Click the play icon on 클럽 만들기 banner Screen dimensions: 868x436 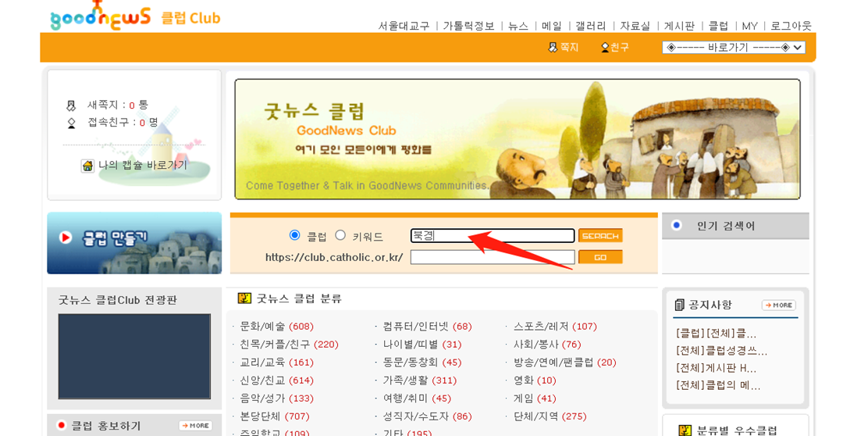tap(66, 238)
